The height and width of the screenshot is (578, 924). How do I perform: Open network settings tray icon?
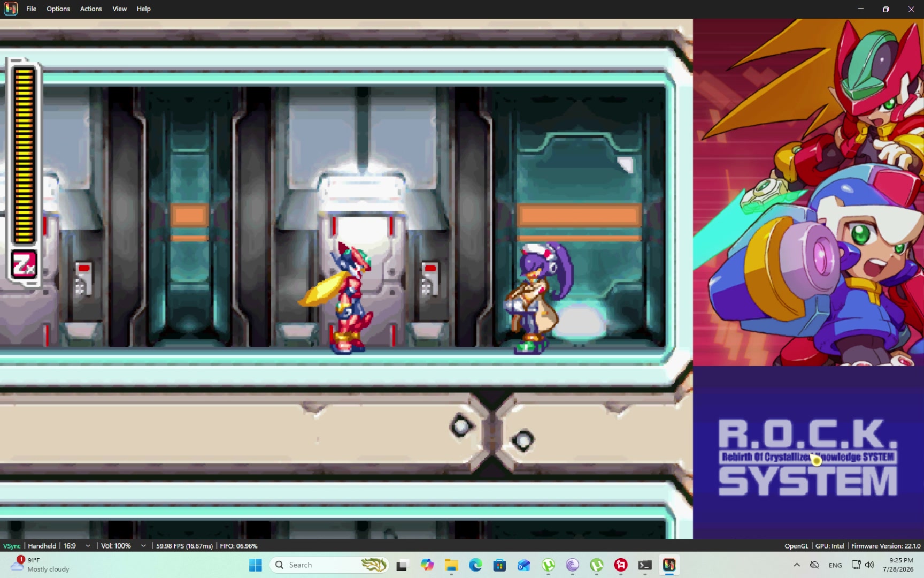point(856,565)
